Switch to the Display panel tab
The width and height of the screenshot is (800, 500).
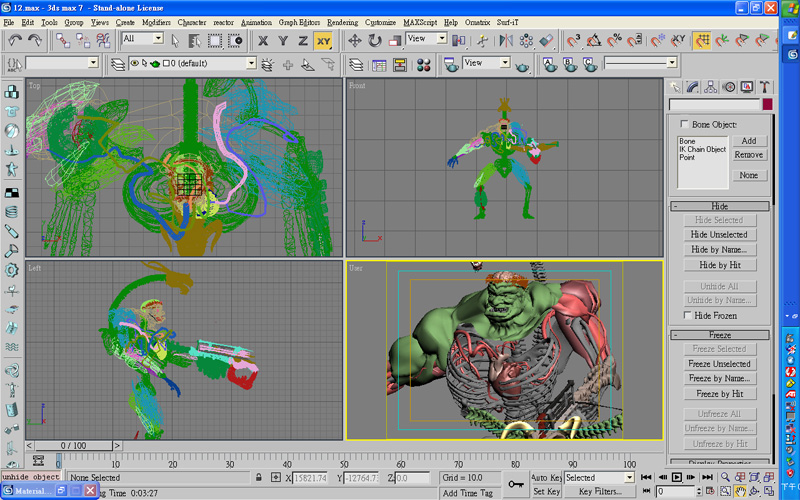click(746, 87)
